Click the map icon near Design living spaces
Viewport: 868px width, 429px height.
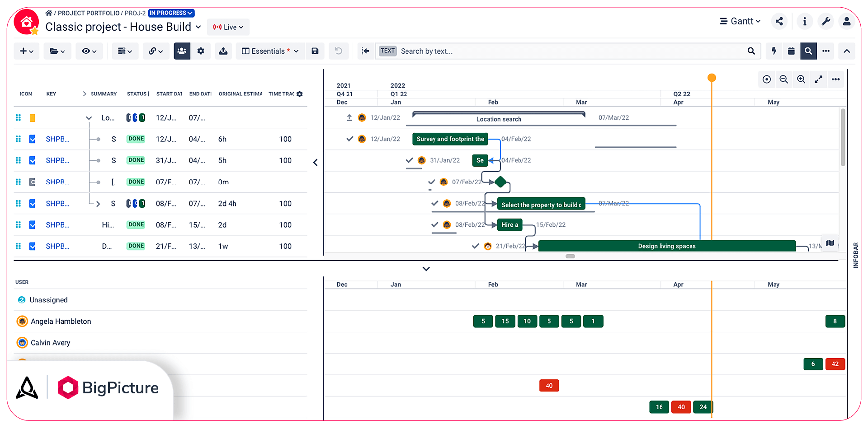[x=830, y=243]
